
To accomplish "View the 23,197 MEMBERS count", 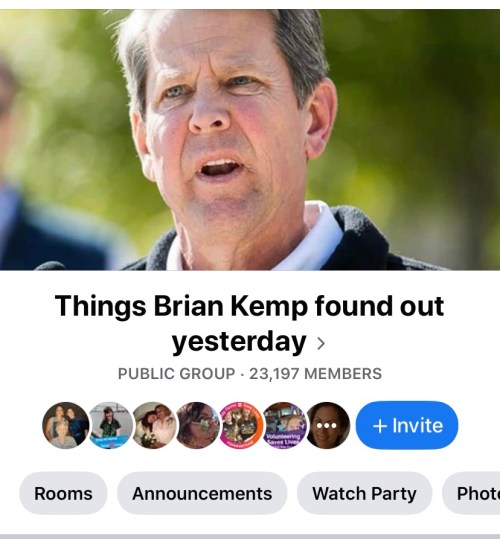I will coord(315,374).
